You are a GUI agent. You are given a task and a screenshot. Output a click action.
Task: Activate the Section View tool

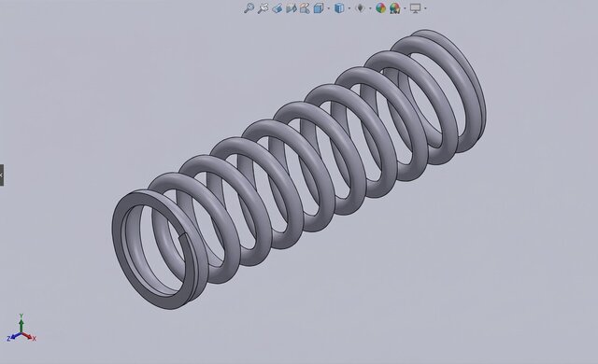(x=291, y=8)
